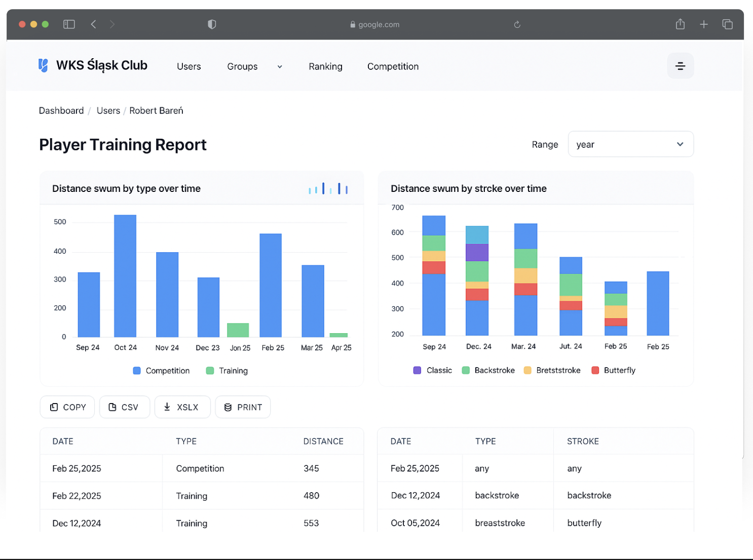Open the browser share icon
This screenshot has height=560, width=753.
680,24
